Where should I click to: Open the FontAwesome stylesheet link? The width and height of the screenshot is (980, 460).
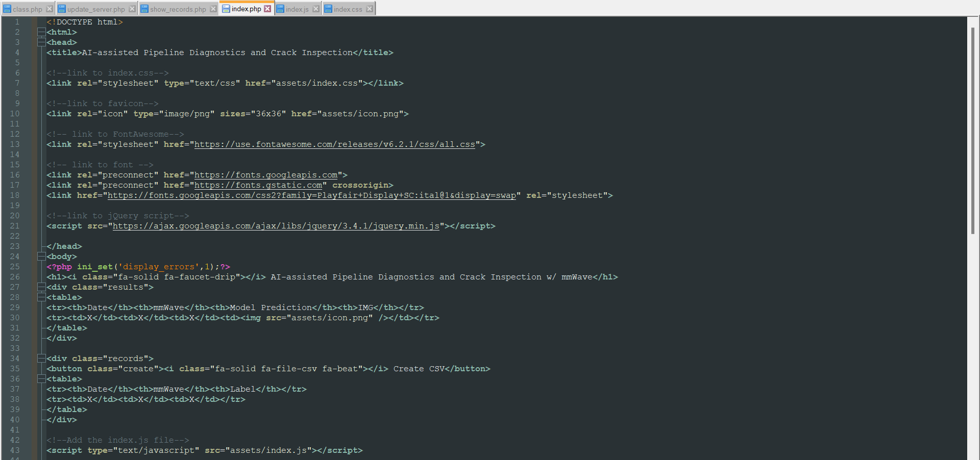click(334, 144)
